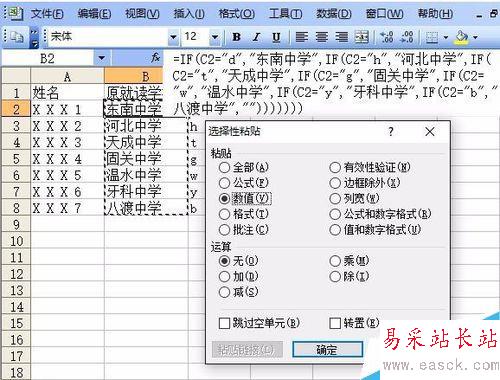Align text right

click(x=342, y=37)
